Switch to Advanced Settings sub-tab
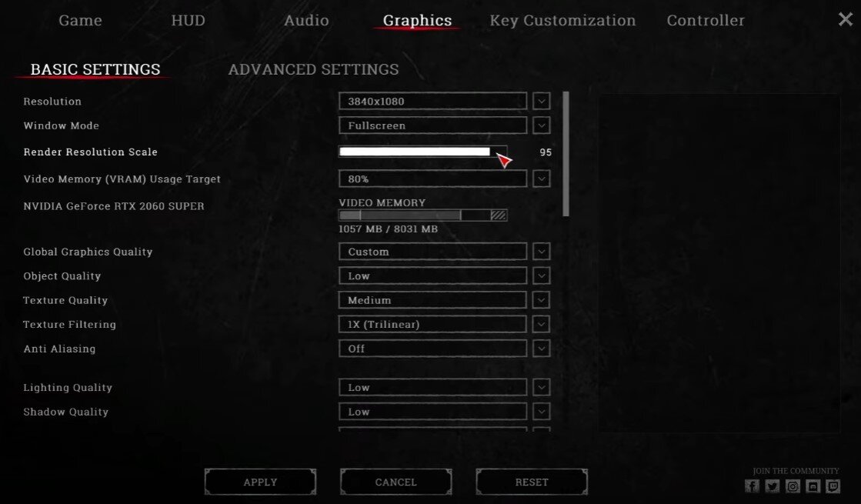 (313, 69)
